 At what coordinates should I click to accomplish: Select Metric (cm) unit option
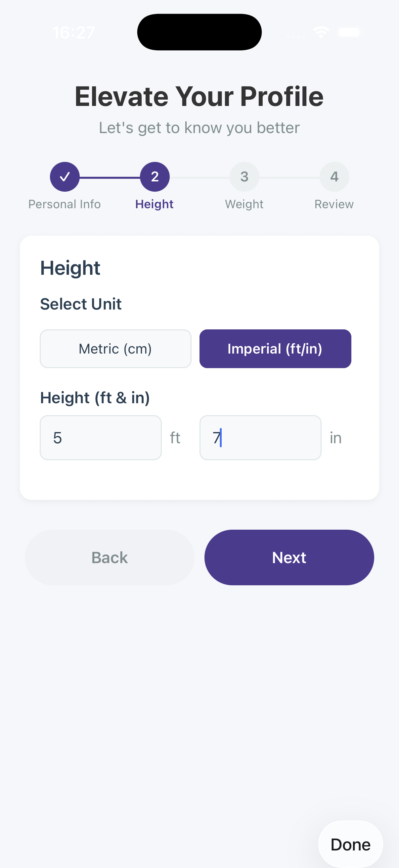(115, 348)
